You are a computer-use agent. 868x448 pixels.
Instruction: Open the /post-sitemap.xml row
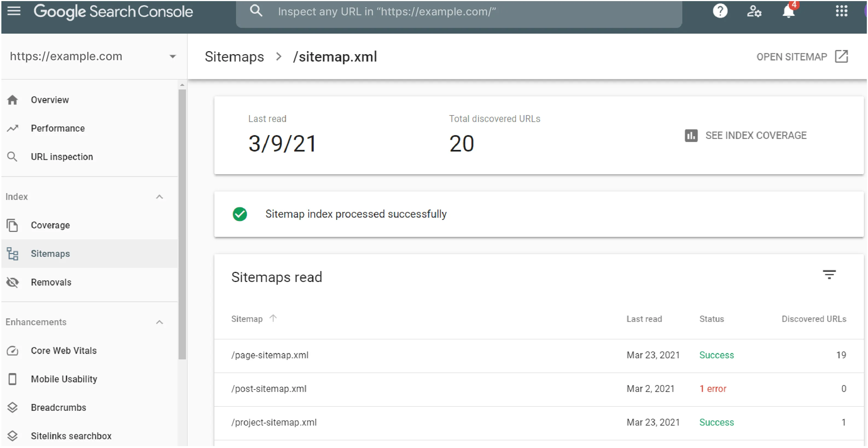click(269, 389)
